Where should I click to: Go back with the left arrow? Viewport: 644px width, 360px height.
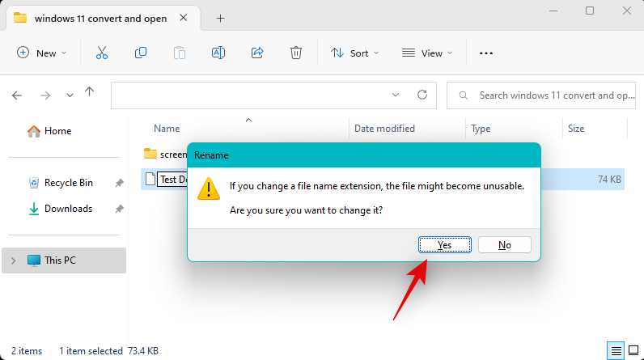tap(17, 95)
